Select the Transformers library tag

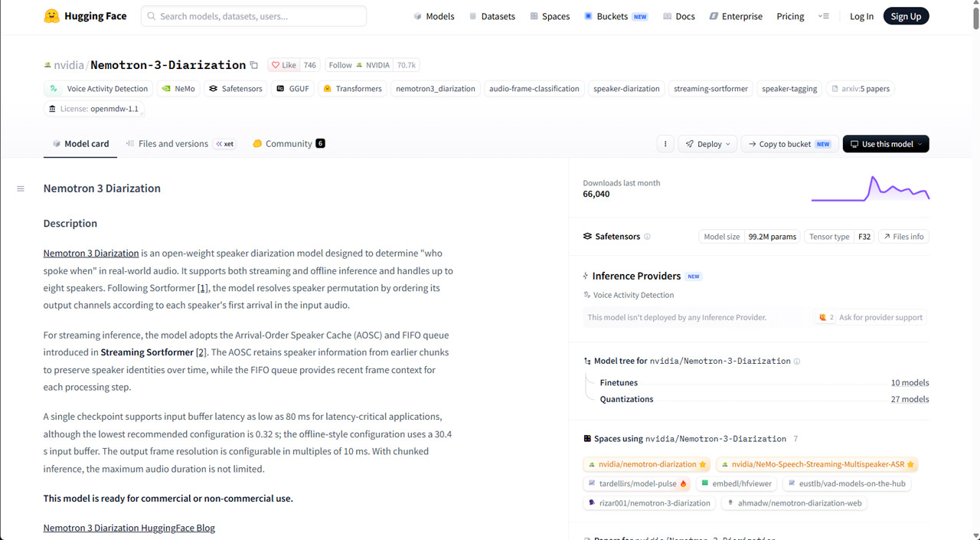coord(352,89)
